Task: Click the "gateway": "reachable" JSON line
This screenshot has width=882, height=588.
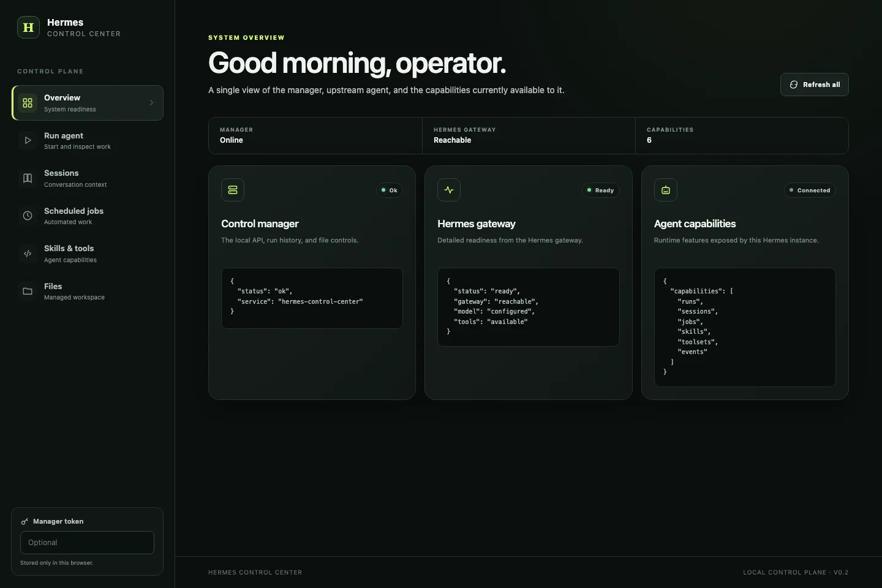Action: [x=496, y=301]
